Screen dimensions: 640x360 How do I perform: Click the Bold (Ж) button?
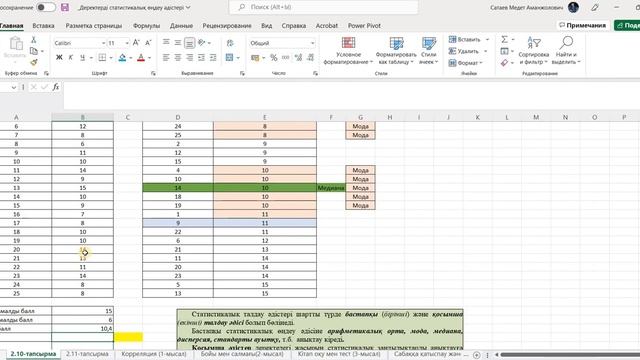[59, 58]
